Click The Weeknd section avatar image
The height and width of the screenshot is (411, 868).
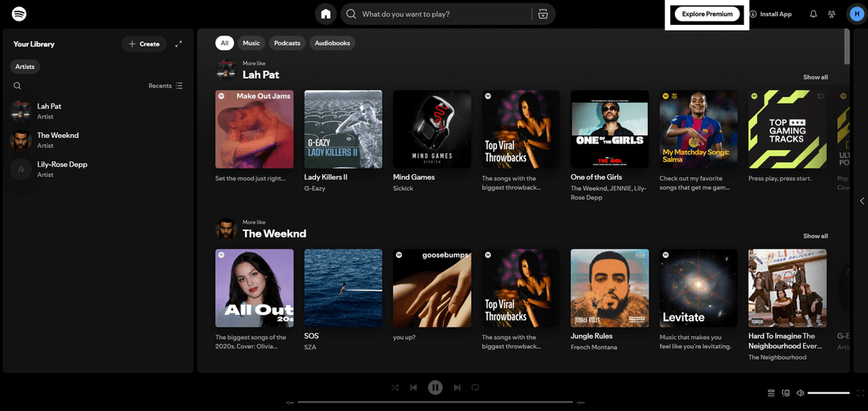coord(226,229)
